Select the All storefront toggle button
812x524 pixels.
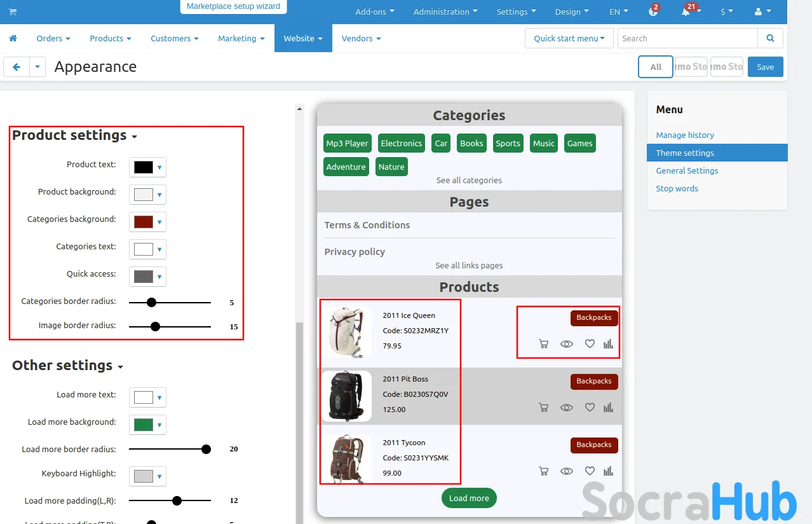[655, 67]
